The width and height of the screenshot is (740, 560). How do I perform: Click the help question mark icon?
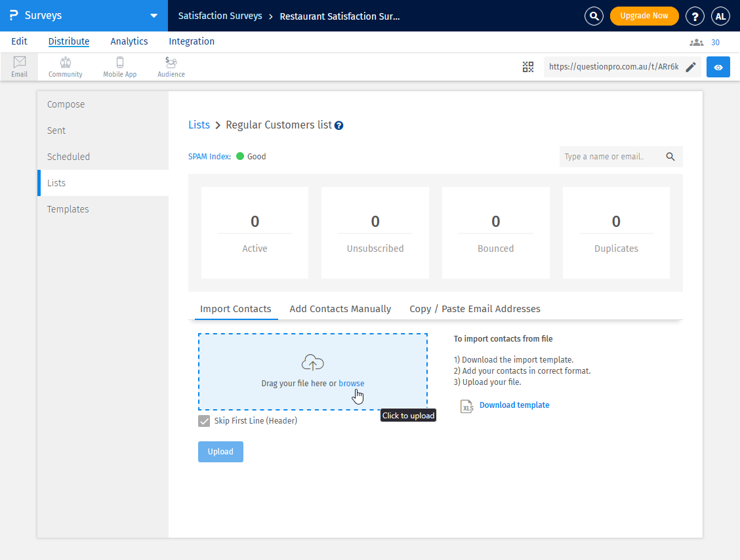coord(695,16)
